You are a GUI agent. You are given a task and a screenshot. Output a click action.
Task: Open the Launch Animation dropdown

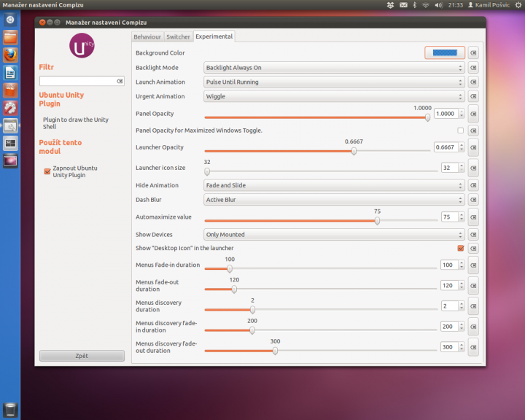coord(334,82)
